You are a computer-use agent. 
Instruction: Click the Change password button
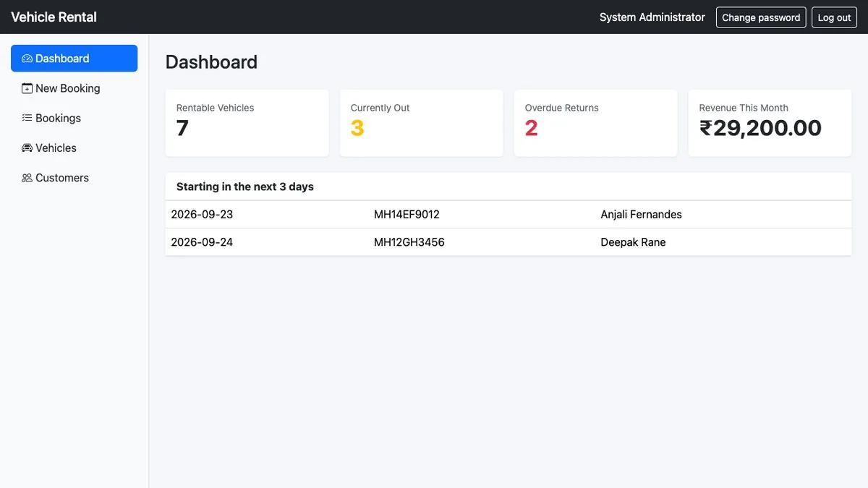(761, 17)
